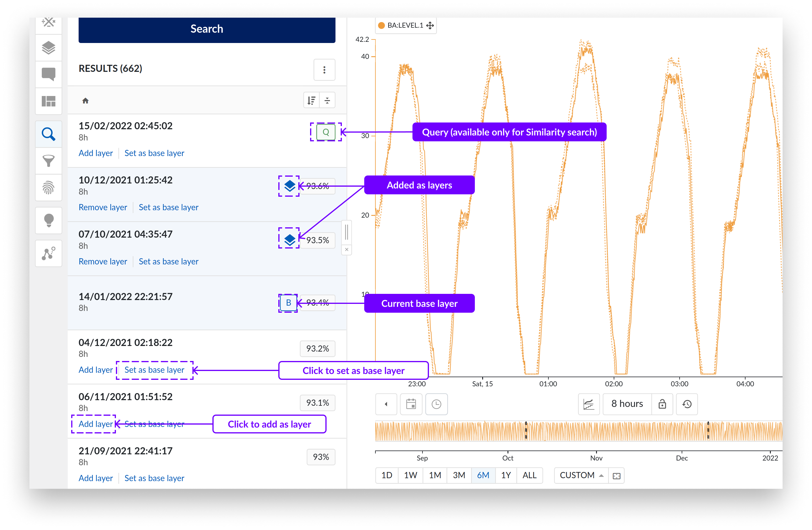Toggle the time span lock icon

click(x=662, y=404)
